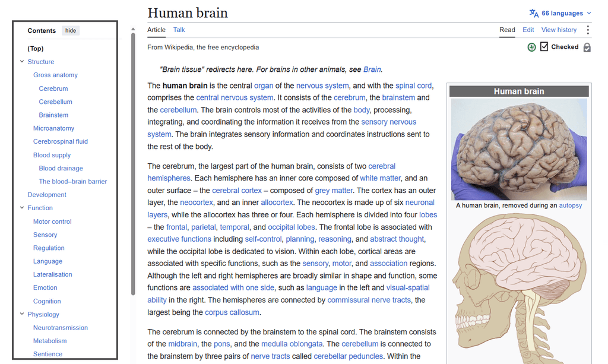Screen dimensions: 608x364
Task: Open the executive functions link
Action: point(179,239)
